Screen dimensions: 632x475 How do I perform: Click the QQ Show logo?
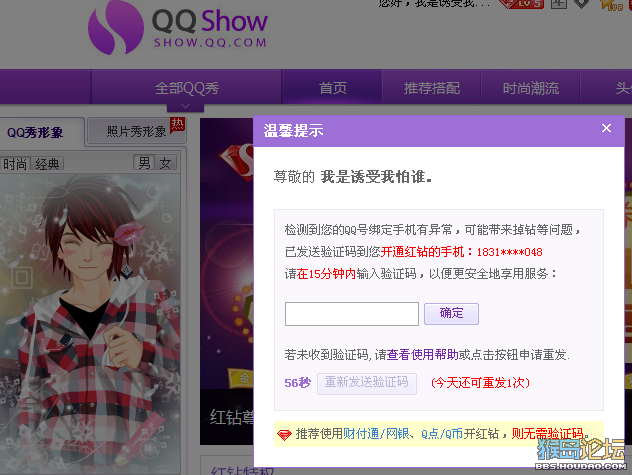[x=177, y=27]
